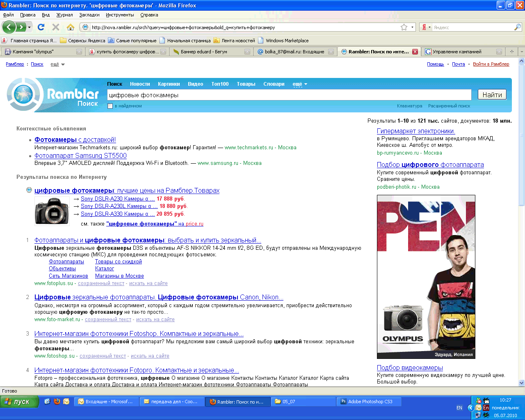Open the 05_07 folder in taskbar
525x420 pixels.
point(303,402)
